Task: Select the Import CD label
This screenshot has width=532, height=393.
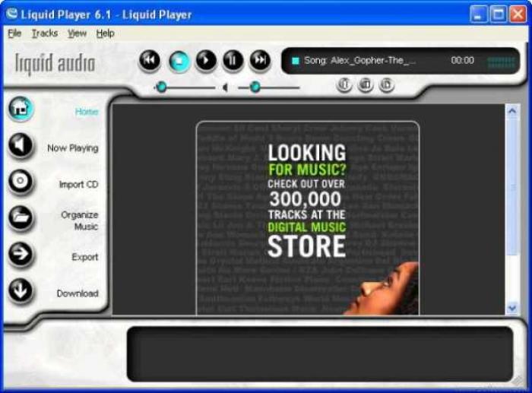Action: pyautogui.click(x=79, y=184)
